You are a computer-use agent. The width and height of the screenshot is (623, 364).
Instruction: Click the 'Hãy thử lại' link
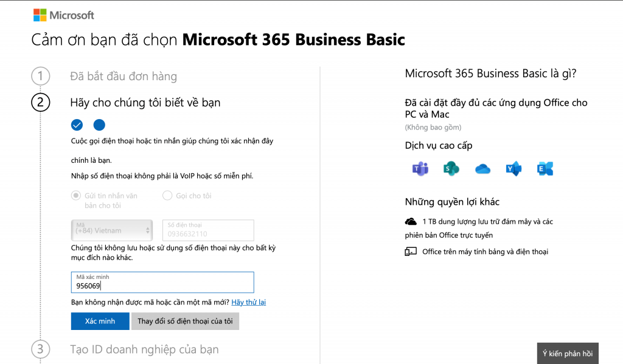click(x=248, y=302)
